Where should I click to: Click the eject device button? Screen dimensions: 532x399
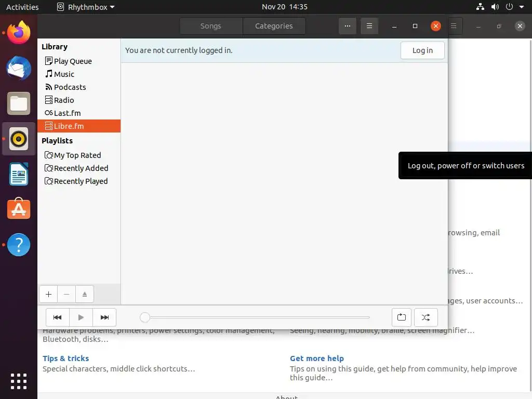click(85, 294)
